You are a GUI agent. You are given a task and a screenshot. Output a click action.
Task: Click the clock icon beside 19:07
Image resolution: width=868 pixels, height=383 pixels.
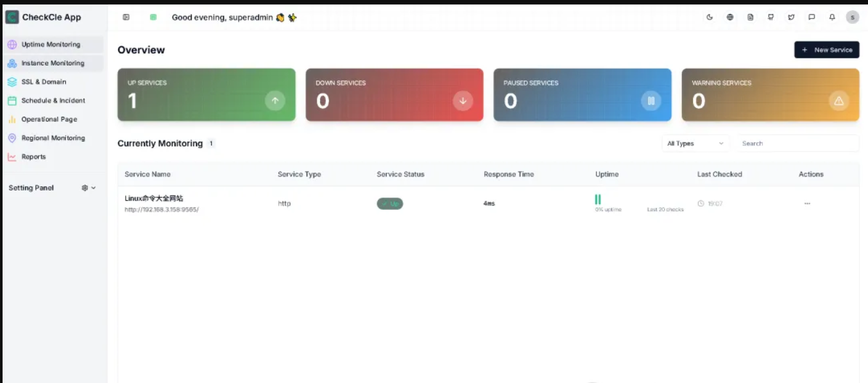tap(701, 203)
